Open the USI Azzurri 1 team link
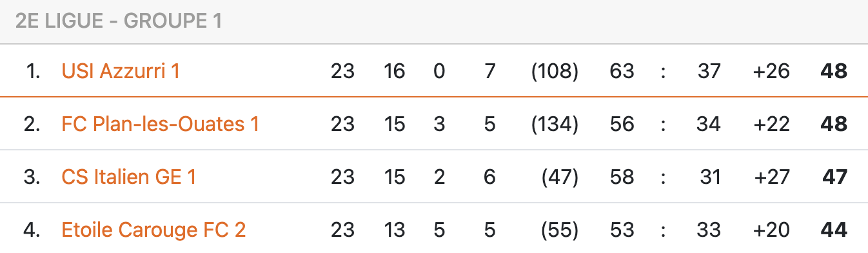 click(x=121, y=70)
